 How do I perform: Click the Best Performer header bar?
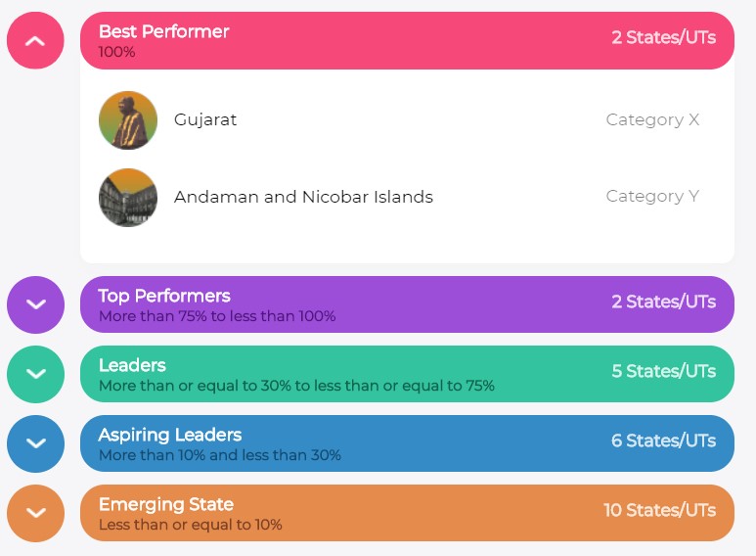click(x=407, y=40)
